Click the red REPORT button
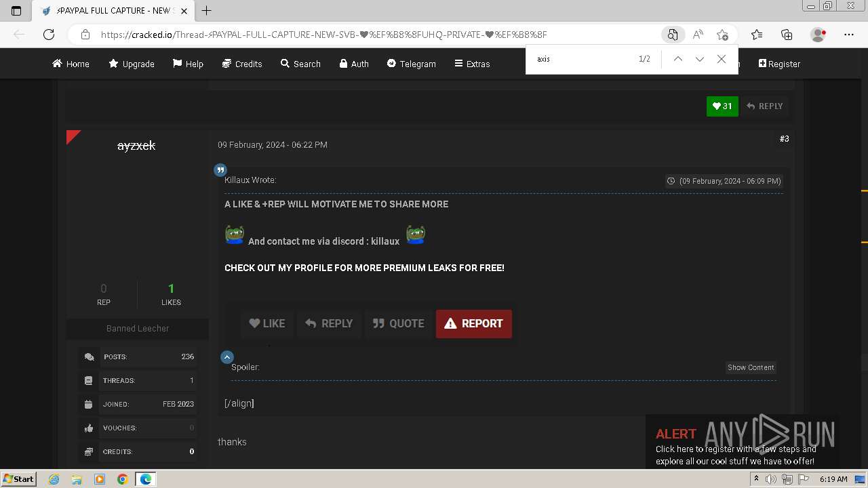This screenshot has width=868, height=488. click(473, 323)
